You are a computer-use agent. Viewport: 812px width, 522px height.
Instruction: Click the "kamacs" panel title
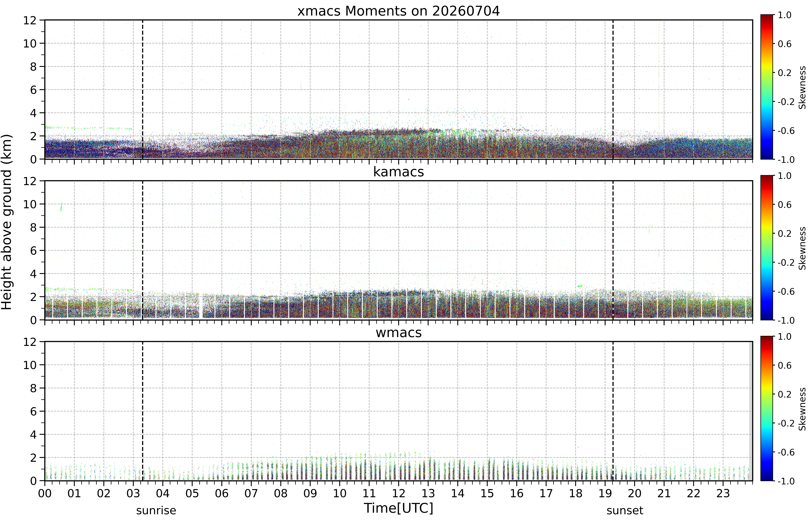click(x=399, y=172)
